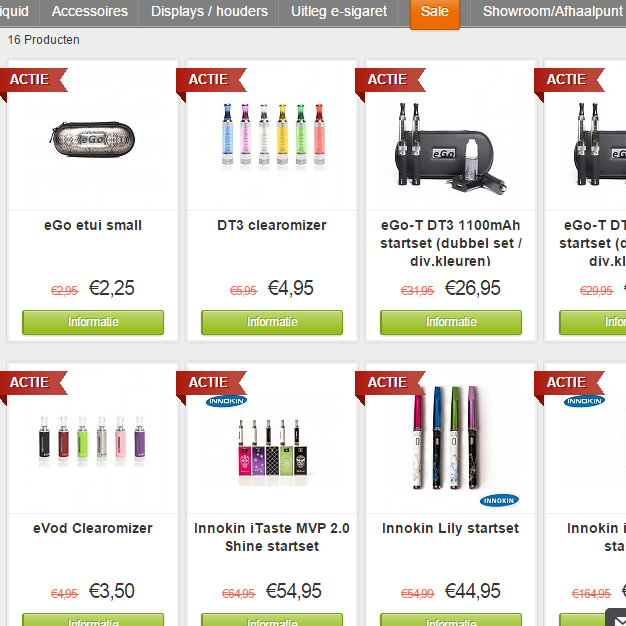626x626 pixels.
Task: Open the DT3 clearomizer title link
Action: 272,225
